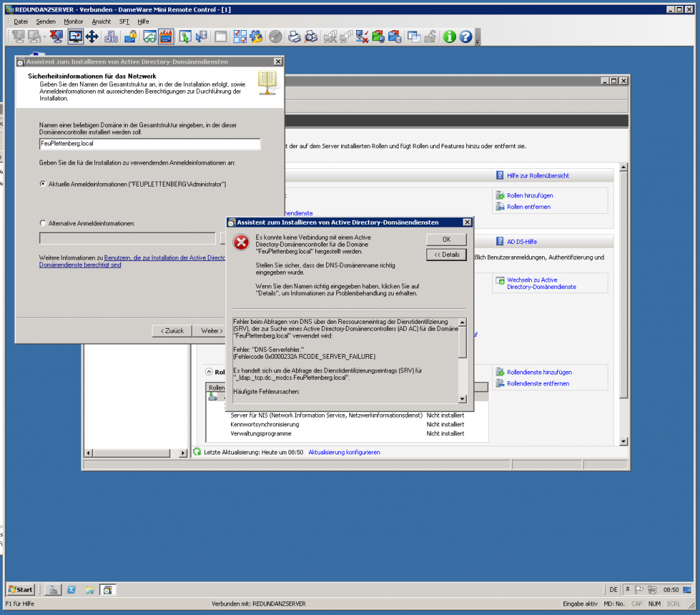700x615 pixels.
Task: Open the checkbox-grid settings icon
Action: [x=240, y=37]
